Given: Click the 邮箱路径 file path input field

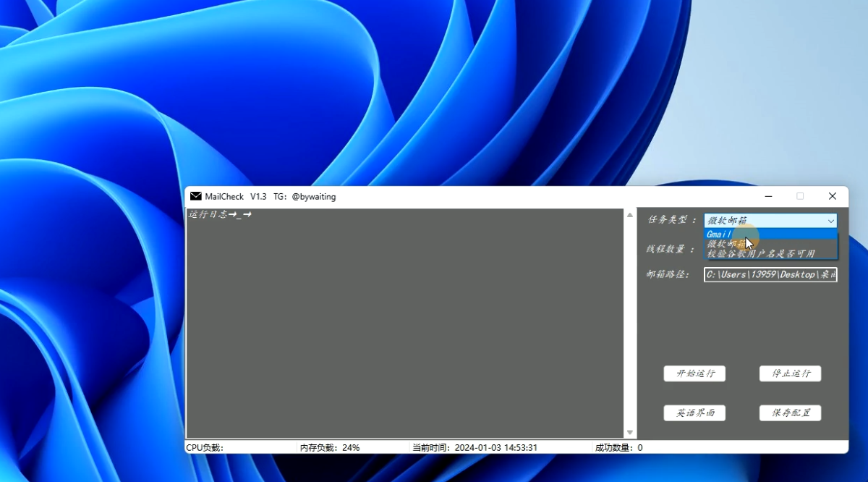Looking at the screenshot, I should pos(770,275).
